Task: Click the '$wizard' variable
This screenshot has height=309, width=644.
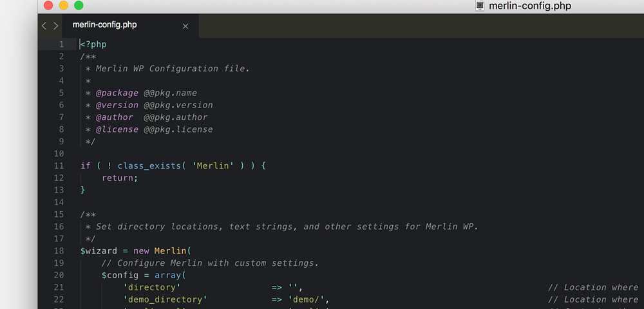Action: 99,250
